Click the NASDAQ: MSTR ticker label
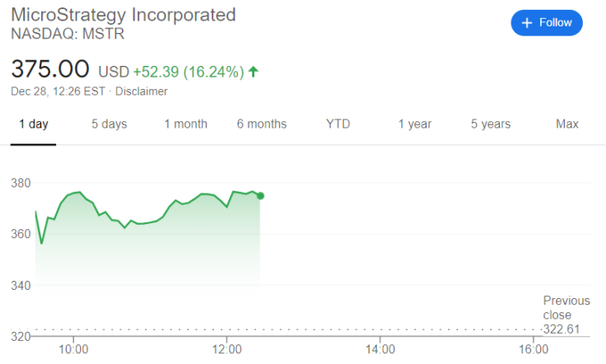This screenshot has height=364, width=606. point(68,34)
